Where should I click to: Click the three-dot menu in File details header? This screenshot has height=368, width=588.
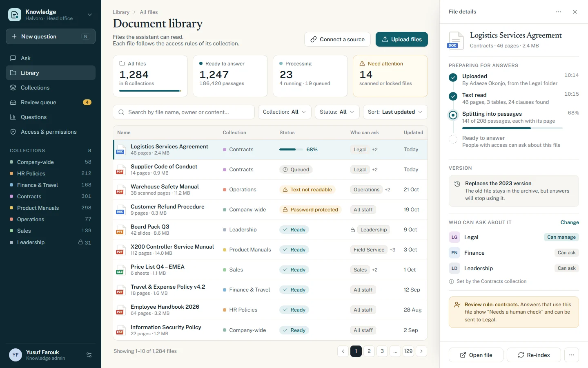click(x=559, y=12)
